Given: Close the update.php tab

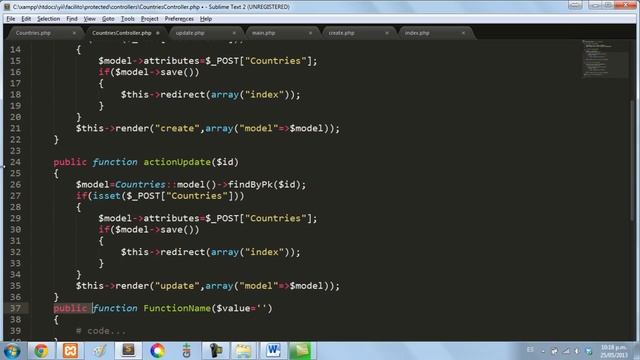Looking at the screenshot, I should coord(234,33).
